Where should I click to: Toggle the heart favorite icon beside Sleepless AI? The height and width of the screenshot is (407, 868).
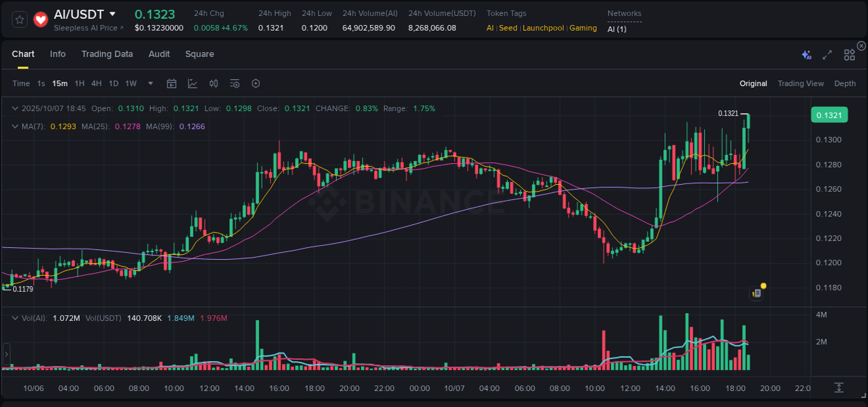click(x=40, y=19)
